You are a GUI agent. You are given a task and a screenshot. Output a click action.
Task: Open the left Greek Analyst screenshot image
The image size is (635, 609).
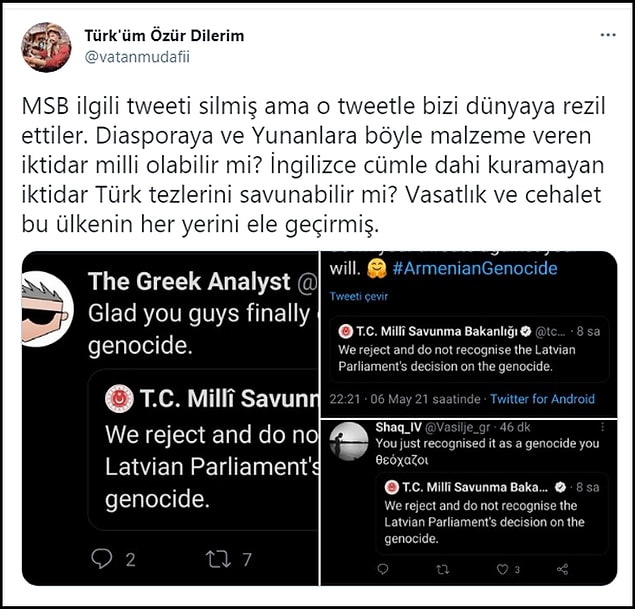(170, 418)
